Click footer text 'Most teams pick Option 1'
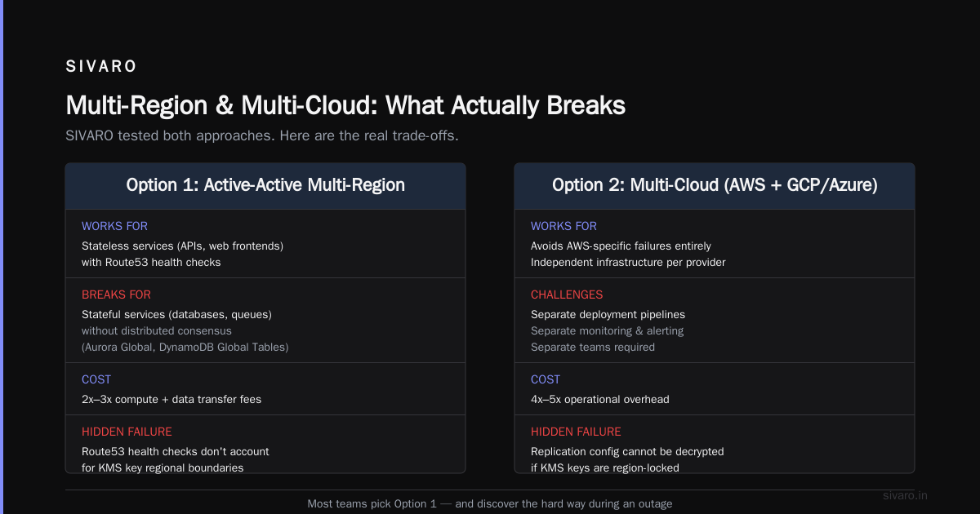The image size is (980, 514). (372, 503)
